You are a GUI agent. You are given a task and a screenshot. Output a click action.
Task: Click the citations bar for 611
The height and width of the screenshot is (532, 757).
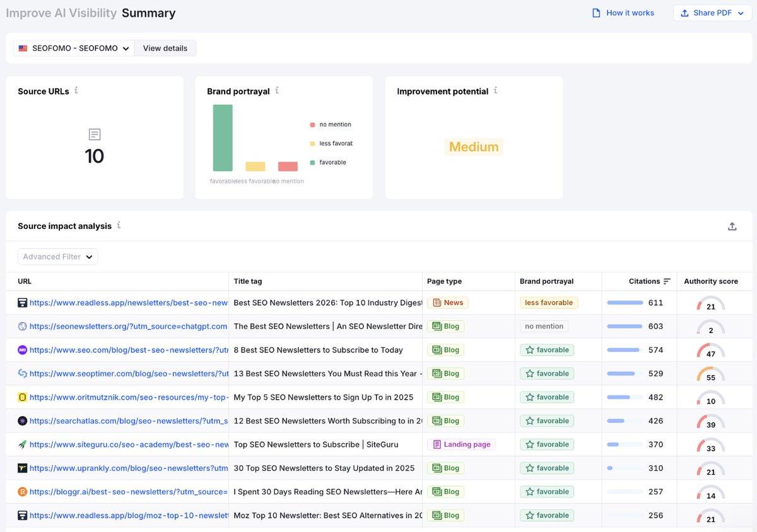(x=625, y=303)
